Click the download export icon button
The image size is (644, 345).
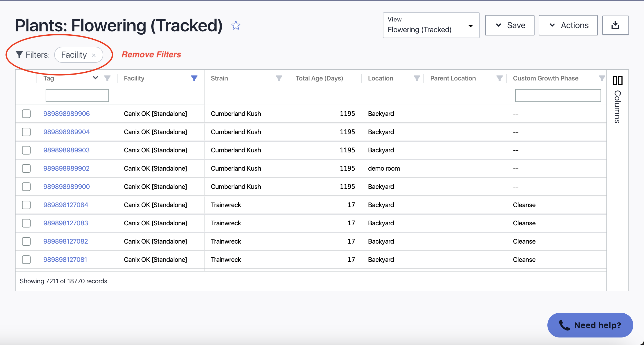point(615,25)
